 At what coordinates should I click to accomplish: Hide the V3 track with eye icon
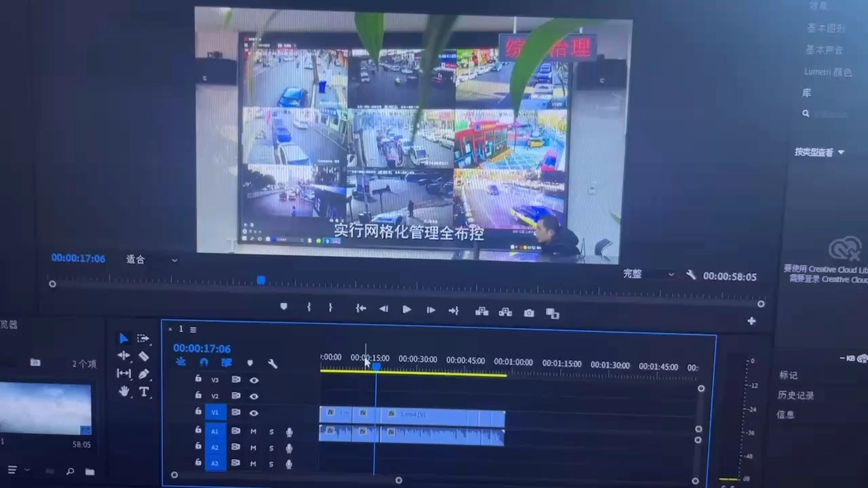[254, 380]
